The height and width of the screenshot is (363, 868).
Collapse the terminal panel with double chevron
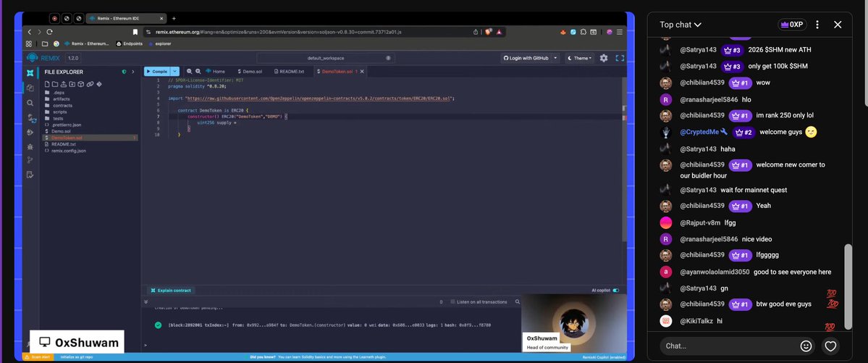tap(146, 302)
